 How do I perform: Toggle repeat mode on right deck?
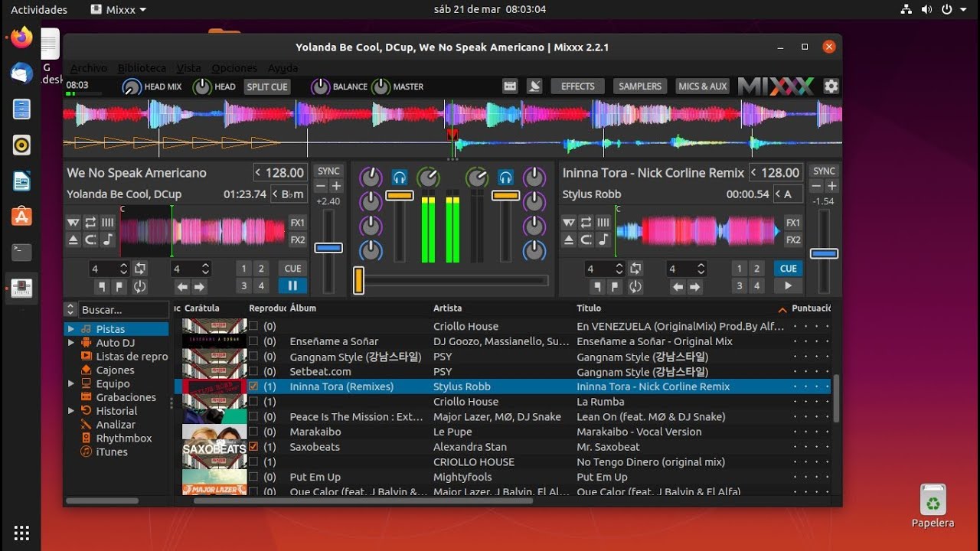(x=586, y=223)
